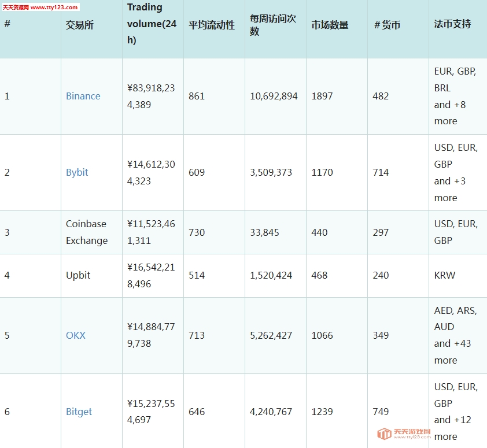This screenshot has height=448, width=487.
Task: Select rank number 3 in Coinbase row
Action: (x=7, y=232)
